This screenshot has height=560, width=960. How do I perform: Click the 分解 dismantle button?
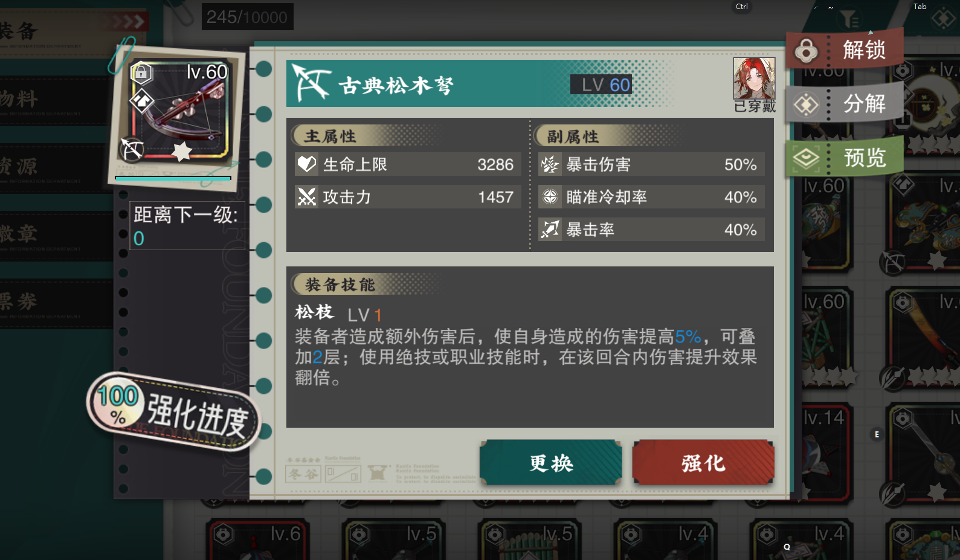pyautogui.click(x=845, y=104)
